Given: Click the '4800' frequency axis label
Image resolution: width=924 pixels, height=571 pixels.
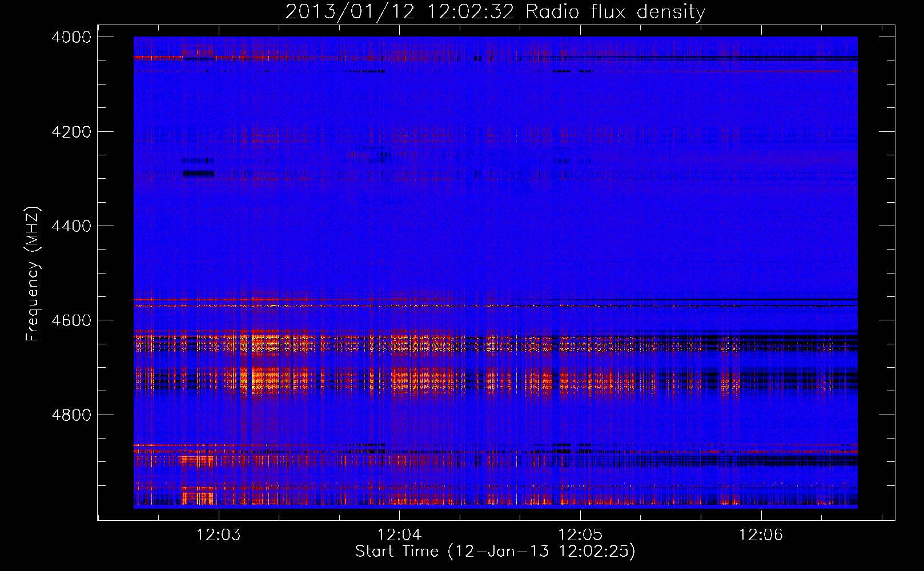Looking at the screenshot, I should 71,415.
